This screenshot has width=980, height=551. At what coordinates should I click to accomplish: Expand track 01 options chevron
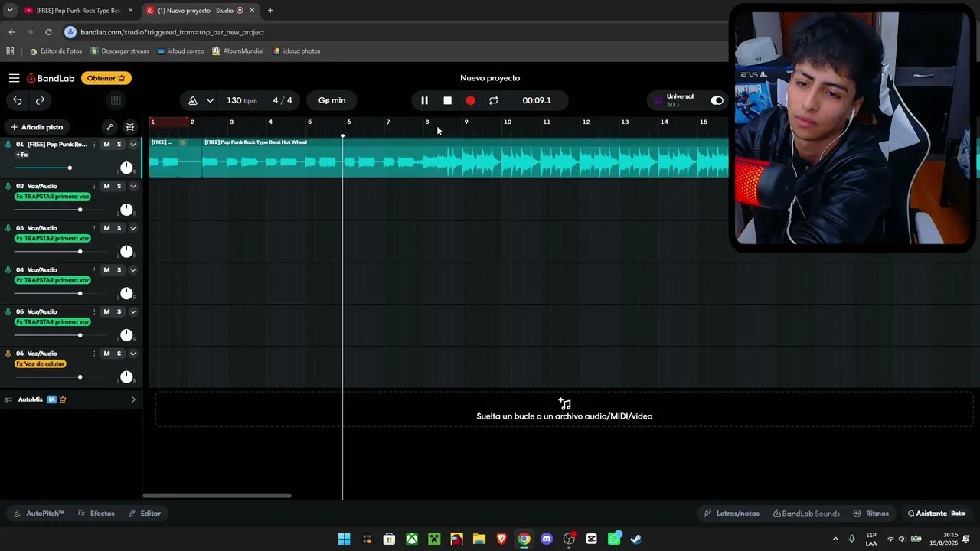point(132,145)
